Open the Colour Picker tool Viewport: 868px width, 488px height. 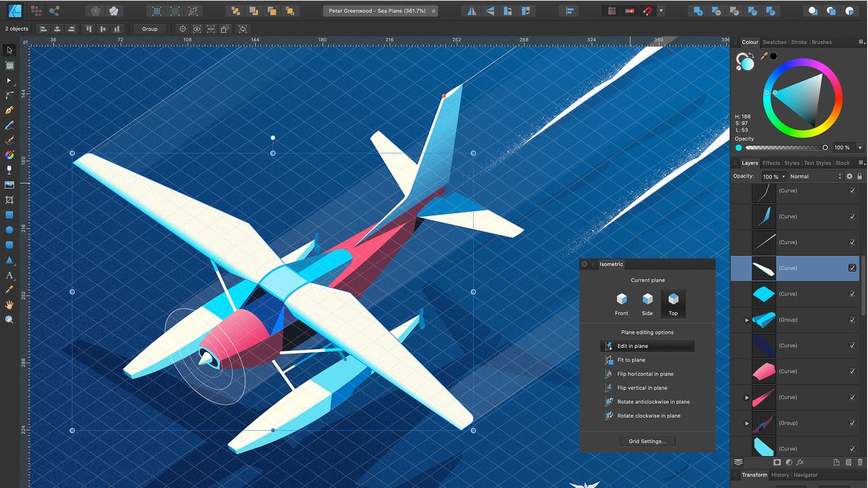pos(9,288)
